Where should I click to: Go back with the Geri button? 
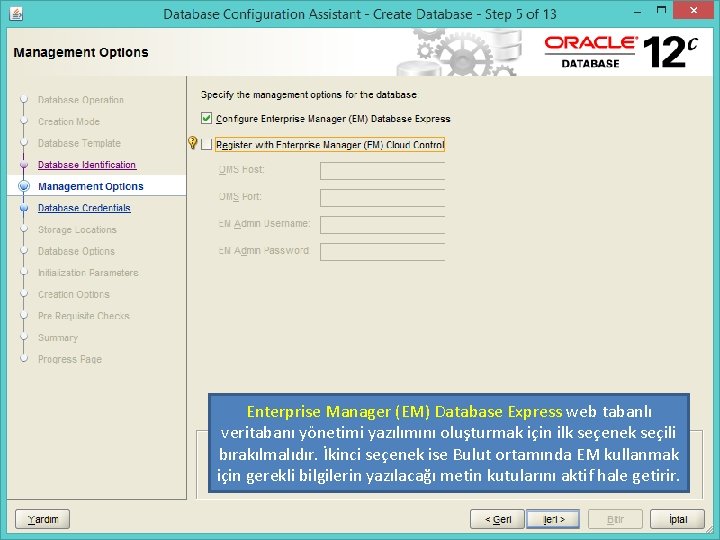pyautogui.click(x=497, y=519)
